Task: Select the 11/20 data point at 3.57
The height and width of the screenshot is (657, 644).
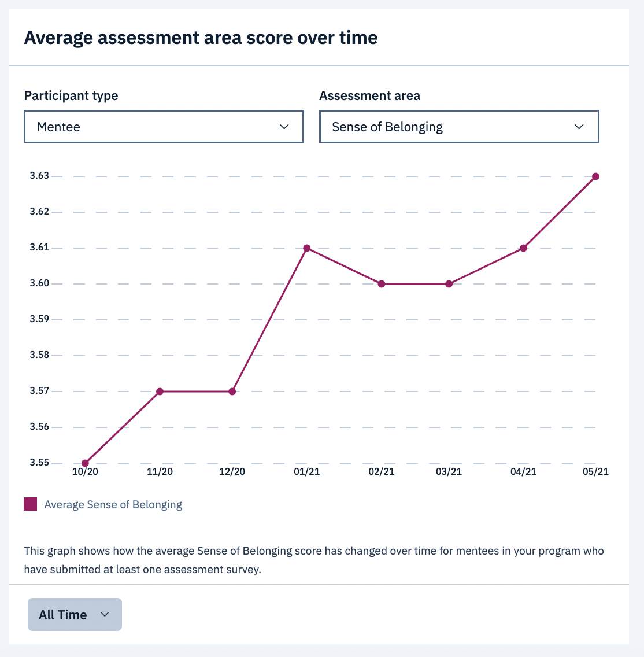Action: point(160,392)
